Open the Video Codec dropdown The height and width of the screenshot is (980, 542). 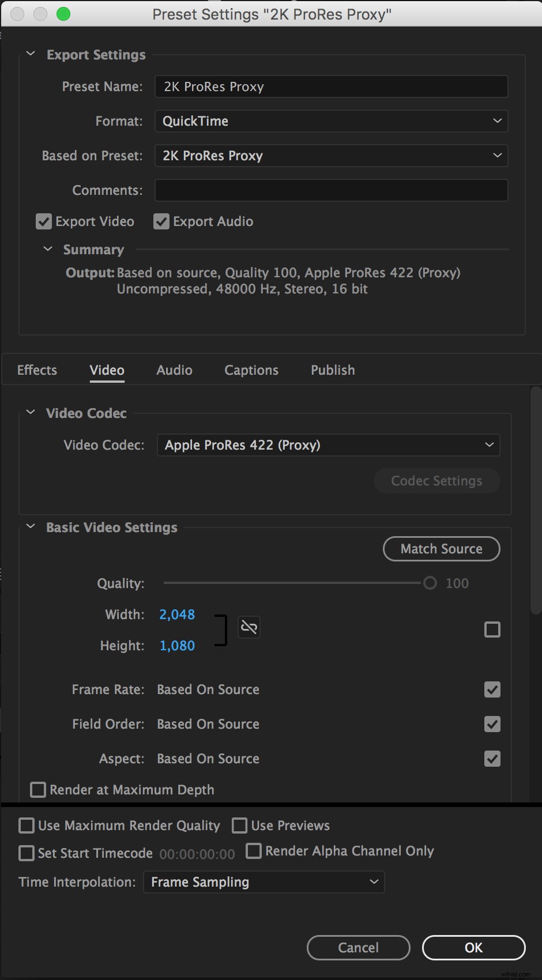point(328,445)
